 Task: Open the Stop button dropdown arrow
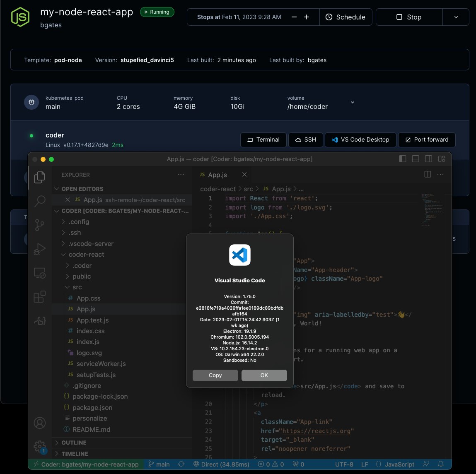456,17
